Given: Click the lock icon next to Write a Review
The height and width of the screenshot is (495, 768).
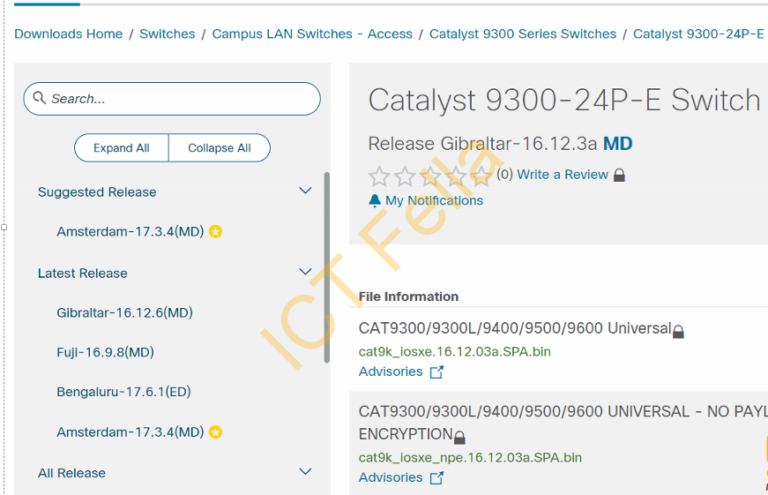Looking at the screenshot, I should (619, 175).
